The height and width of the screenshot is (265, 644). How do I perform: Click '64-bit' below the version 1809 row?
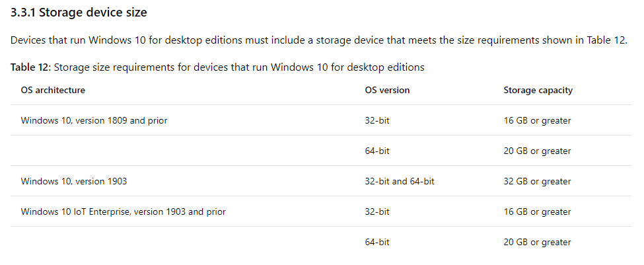pos(377,151)
